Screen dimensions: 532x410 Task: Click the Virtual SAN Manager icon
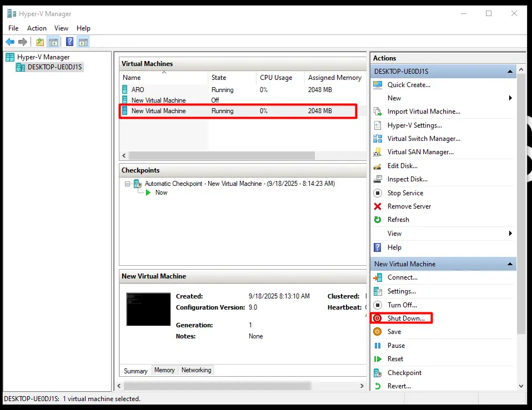(x=378, y=152)
